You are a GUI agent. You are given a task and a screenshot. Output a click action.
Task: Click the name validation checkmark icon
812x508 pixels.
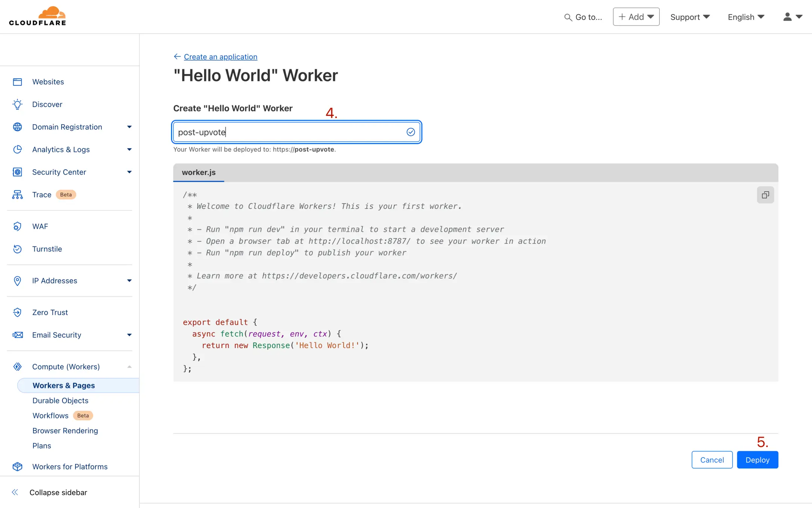pos(411,132)
